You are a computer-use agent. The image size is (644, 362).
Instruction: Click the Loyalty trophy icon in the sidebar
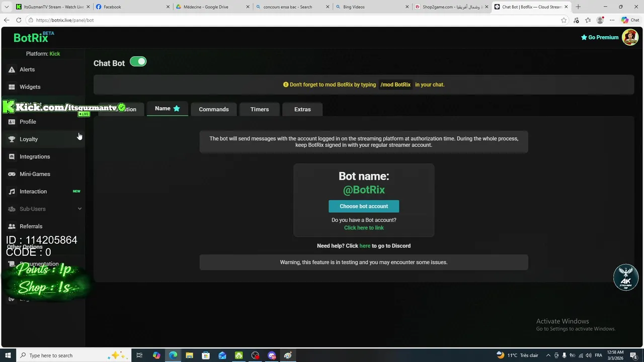pos(12,139)
